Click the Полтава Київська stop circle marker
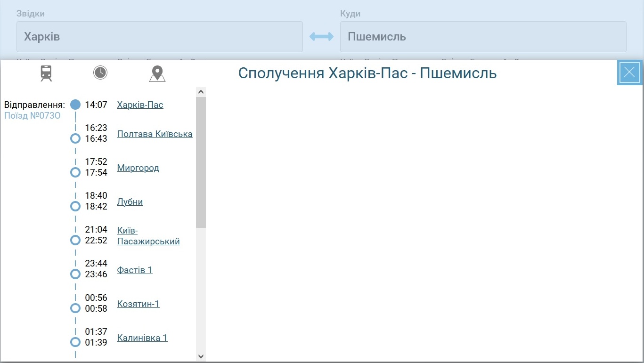Image resolution: width=644 pixels, height=363 pixels. 75,138
